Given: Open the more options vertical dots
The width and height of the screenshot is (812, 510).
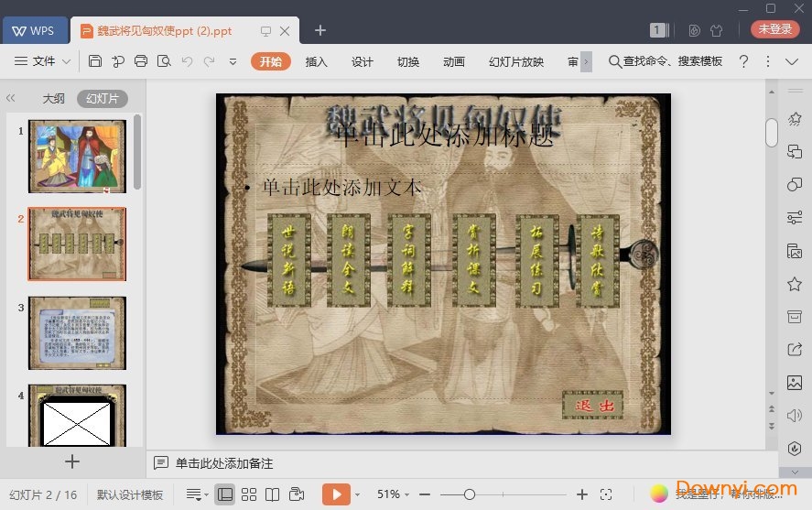Looking at the screenshot, I should tap(768, 61).
